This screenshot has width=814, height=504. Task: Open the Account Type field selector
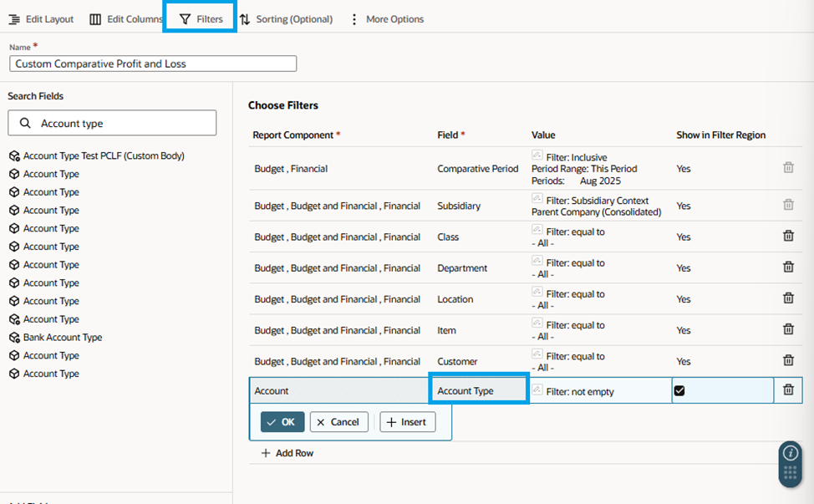click(479, 390)
